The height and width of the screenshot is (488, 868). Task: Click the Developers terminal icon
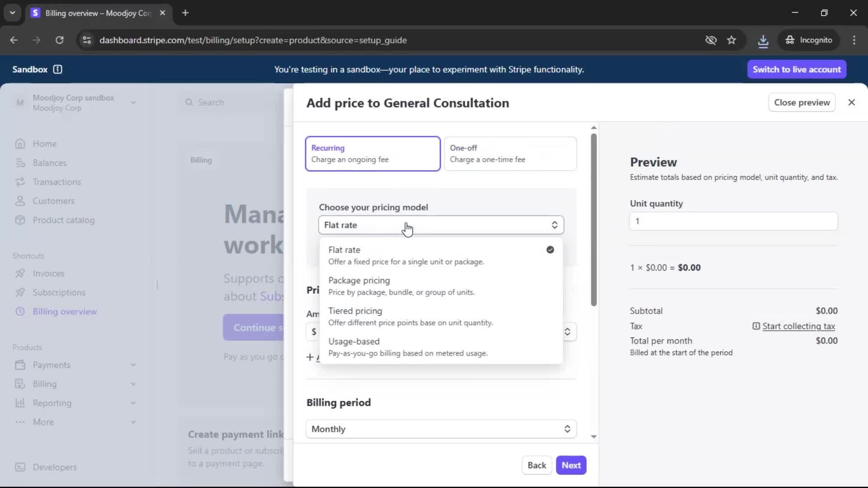[x=20, y=467]
